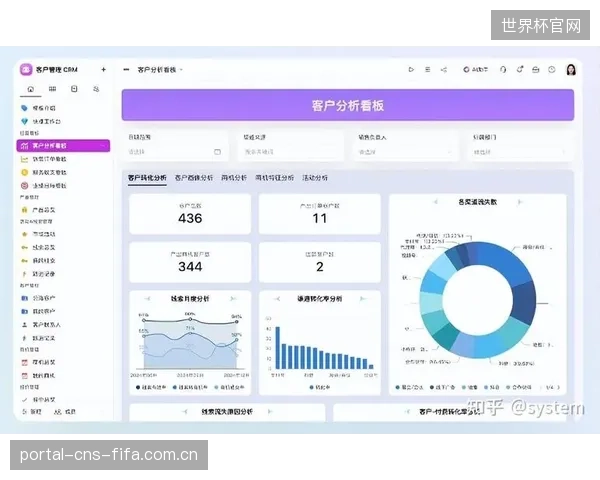Click the share icon in top toolbar

point(444,70)
